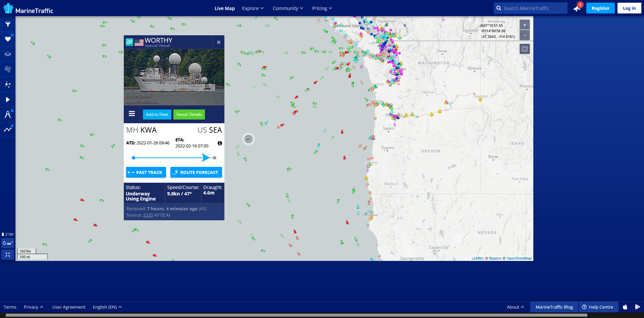Open the vessel Filters funnel icon
This screenshot has width=644, height=318.
point(8,24)
